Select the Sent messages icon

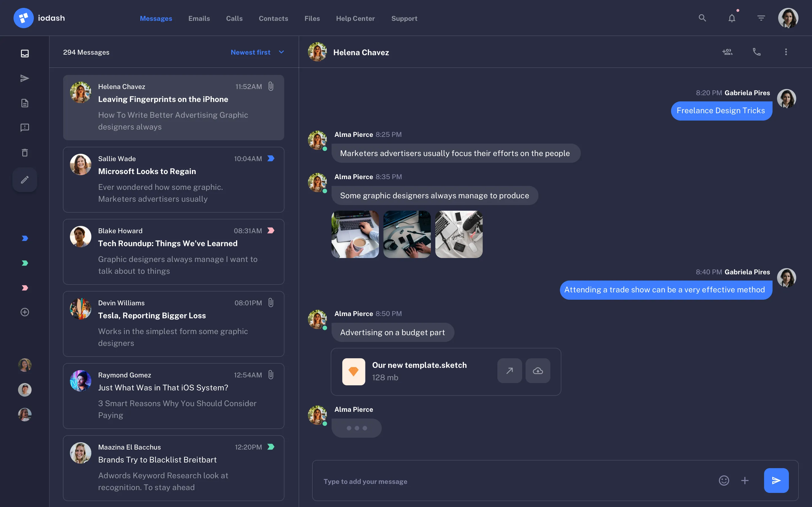(x=25, y=78)
